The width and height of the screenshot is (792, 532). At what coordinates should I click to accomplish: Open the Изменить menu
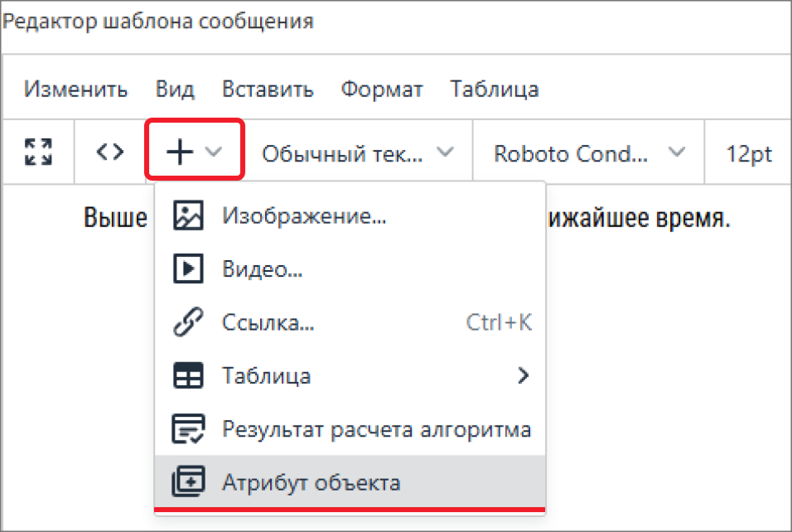click(75, 89)
